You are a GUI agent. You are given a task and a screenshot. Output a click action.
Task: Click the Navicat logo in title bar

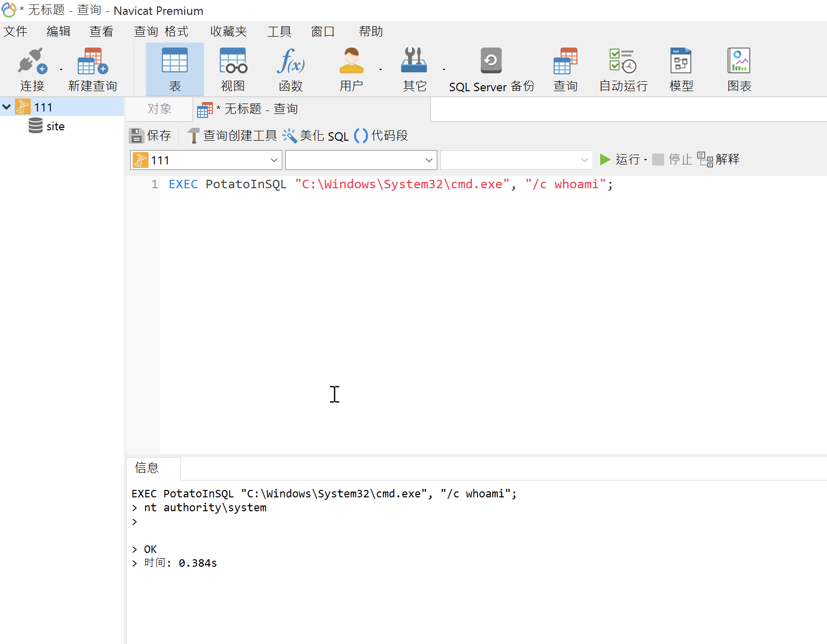[9, 10]
